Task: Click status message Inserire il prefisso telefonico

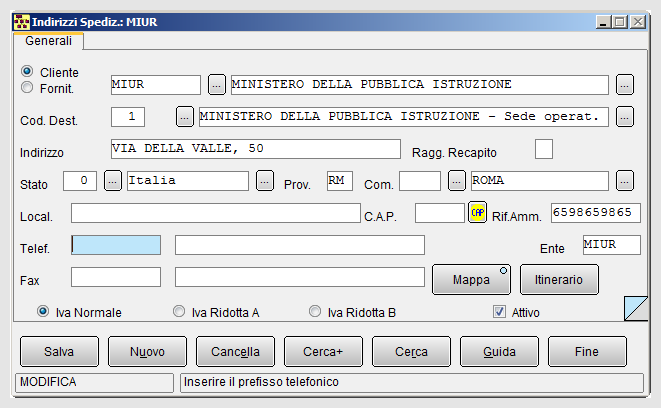Action: click(261, 382)
